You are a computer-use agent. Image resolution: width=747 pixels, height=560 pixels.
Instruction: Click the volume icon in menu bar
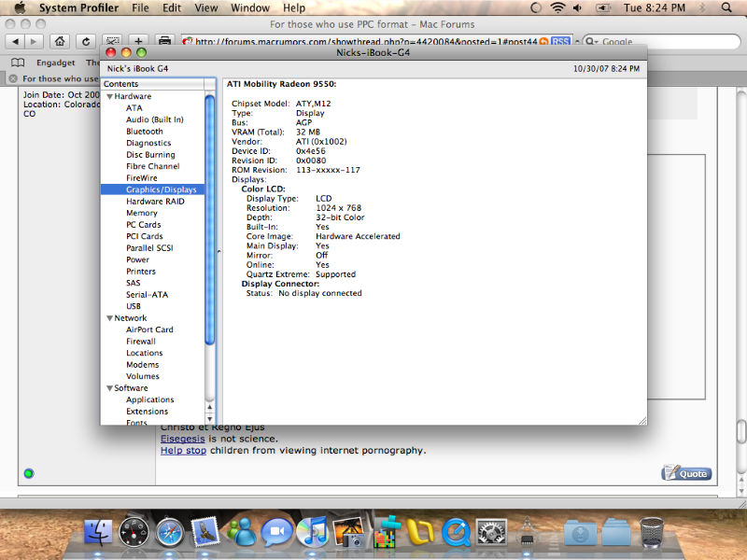(x=578, y=7)
